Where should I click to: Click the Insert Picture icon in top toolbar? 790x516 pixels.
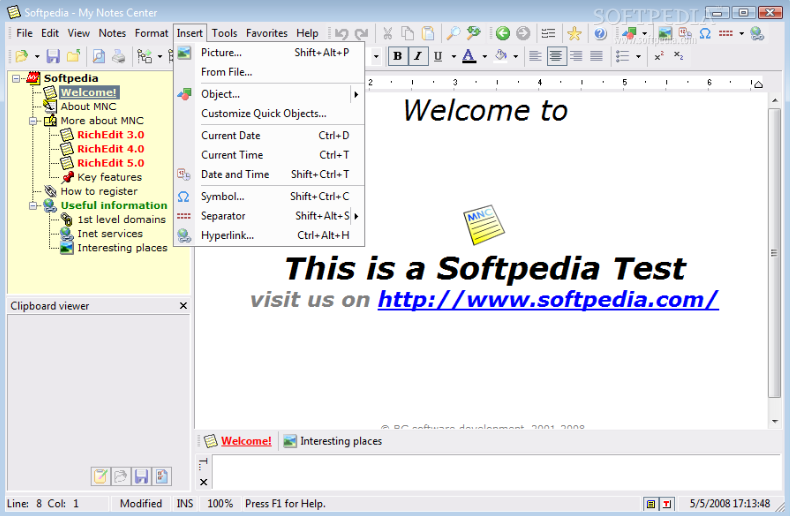coord(665,34)
